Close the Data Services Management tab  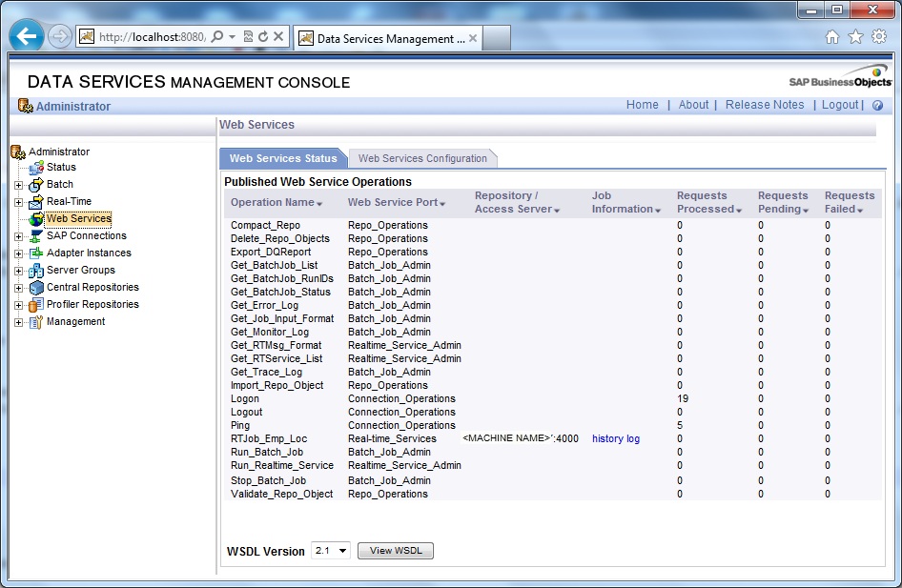[473, 38]
